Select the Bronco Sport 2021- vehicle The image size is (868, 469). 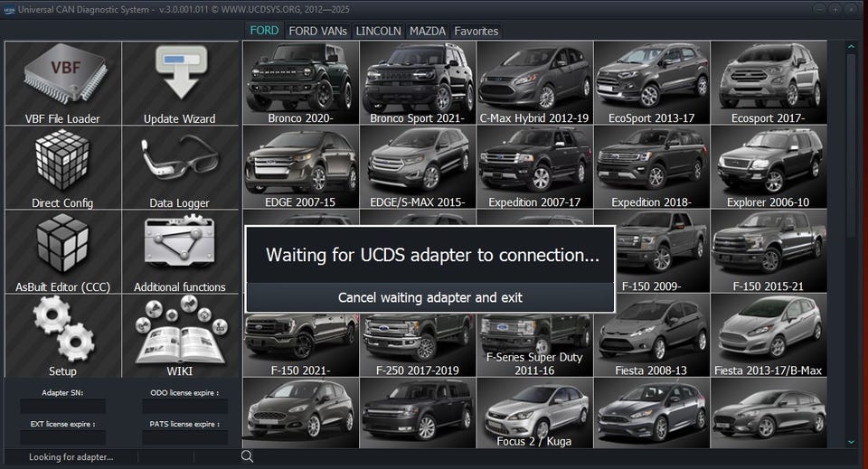(418, 83)
